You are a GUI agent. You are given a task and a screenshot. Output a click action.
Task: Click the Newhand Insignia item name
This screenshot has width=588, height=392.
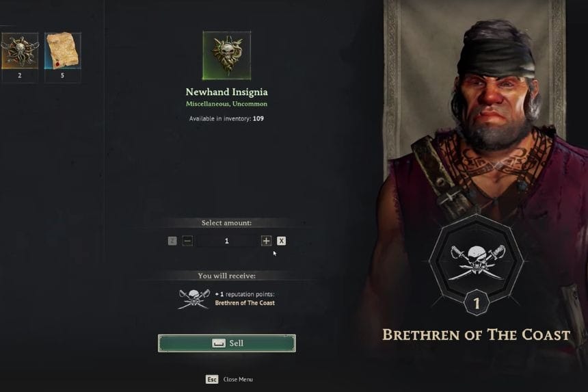click(x=226, y=92)
